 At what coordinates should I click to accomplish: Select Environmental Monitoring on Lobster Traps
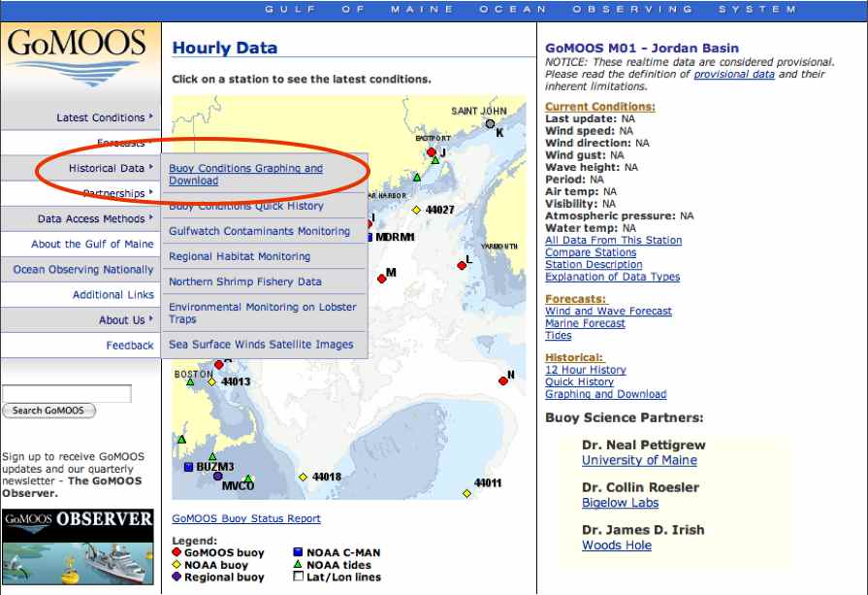click(263, 313)
